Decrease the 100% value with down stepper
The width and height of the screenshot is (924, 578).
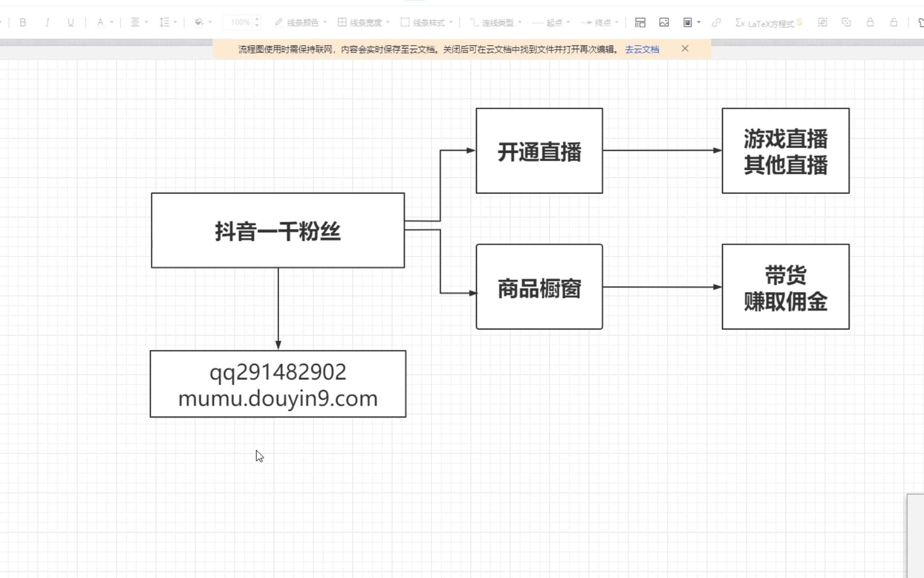pos(257,25)
